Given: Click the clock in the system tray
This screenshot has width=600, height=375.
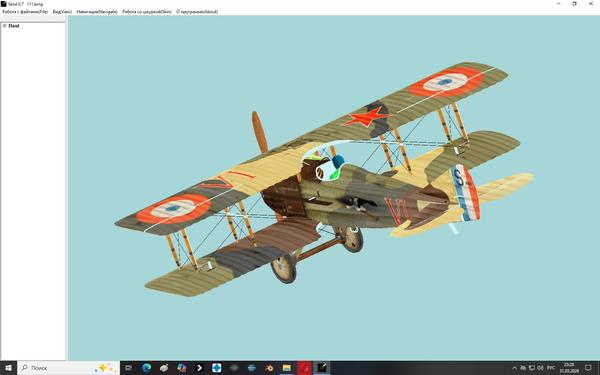Looking at the screenshot, I should click(569, 368).
